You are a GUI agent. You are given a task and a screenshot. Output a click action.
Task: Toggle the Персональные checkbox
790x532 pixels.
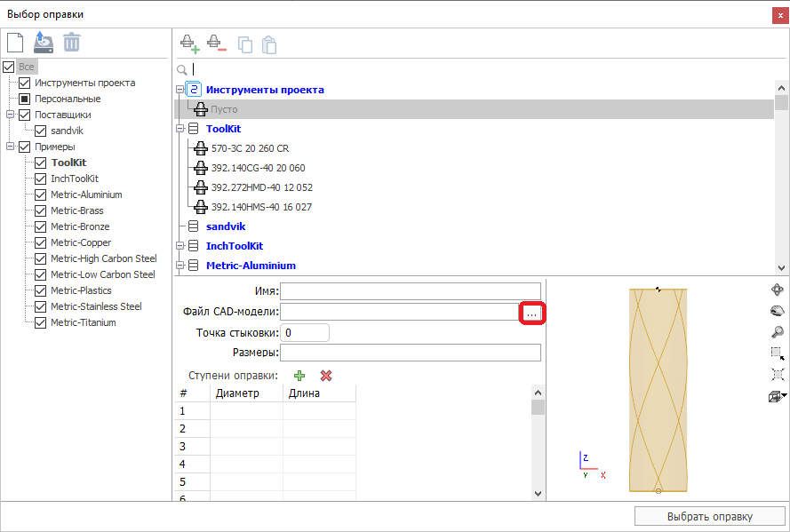pos(25,99)
